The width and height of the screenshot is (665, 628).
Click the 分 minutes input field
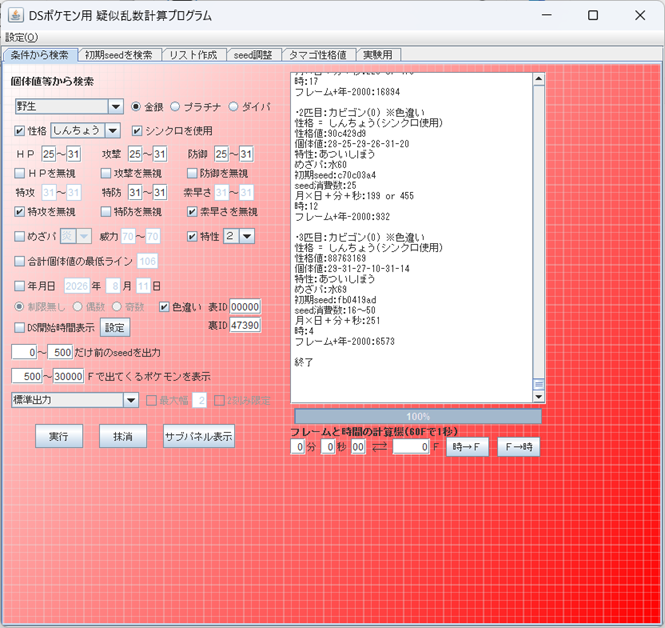tap(298, 447)
